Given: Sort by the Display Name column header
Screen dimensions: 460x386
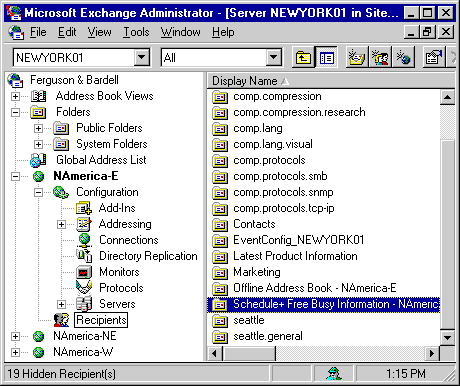Looking at the screenshot, I should tap(331, 81).
